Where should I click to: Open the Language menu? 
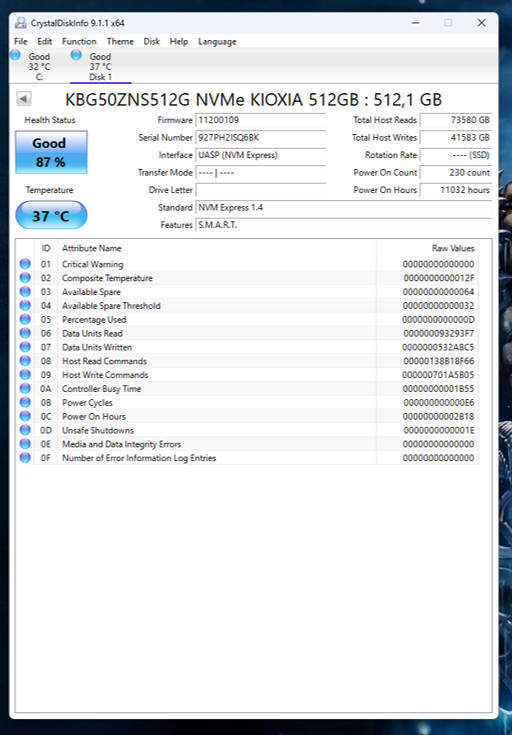pos(217,41)
